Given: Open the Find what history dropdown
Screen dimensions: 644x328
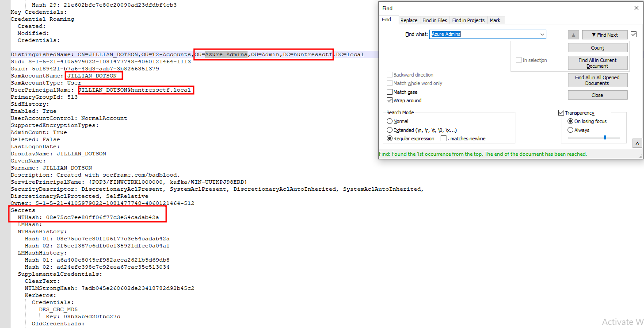Looking at the screenshot, I should 542,34.
